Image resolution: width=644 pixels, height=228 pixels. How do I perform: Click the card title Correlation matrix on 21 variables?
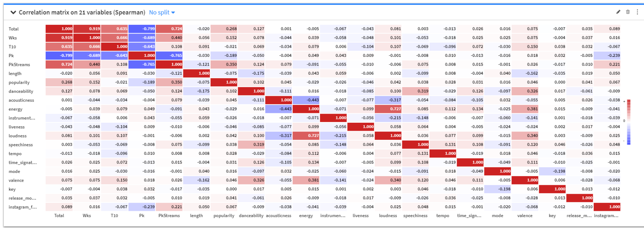[82, 13]
